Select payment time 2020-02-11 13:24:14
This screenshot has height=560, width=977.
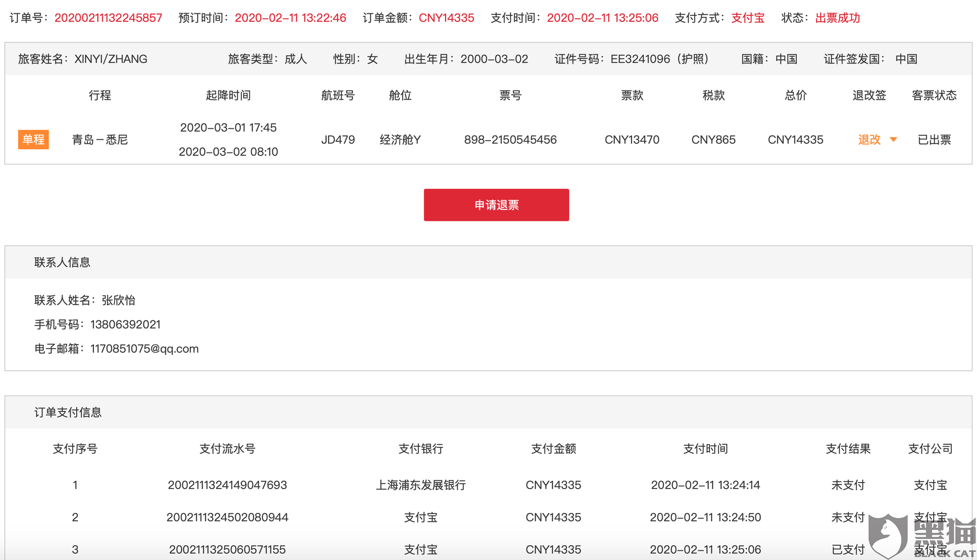[706, 485]
